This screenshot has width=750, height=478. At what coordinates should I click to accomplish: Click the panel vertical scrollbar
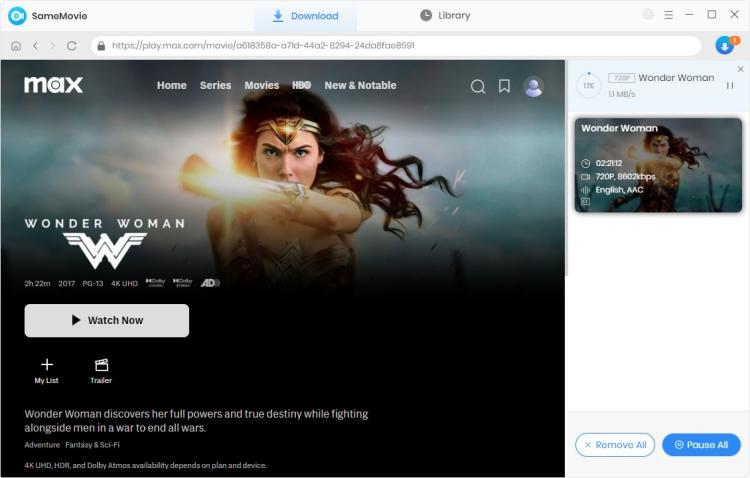click(x=567, y=167)
